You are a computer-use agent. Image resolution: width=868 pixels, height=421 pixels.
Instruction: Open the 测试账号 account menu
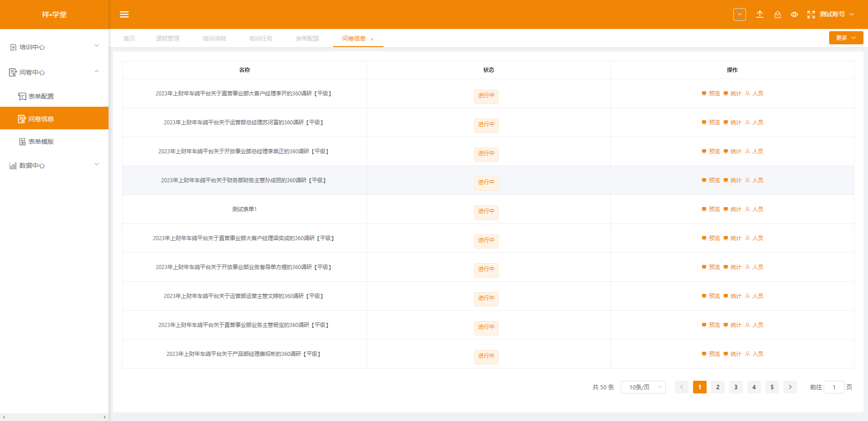(837, 14)
